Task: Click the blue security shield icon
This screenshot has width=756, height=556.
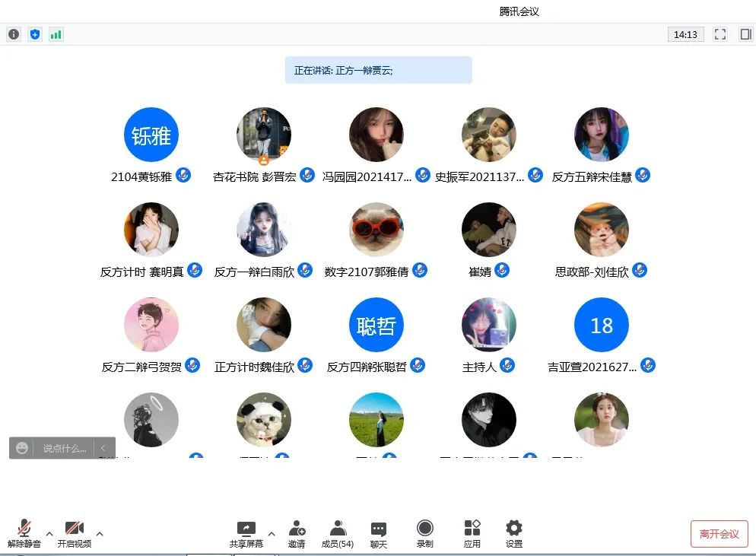Action: [x=35, y=34]
